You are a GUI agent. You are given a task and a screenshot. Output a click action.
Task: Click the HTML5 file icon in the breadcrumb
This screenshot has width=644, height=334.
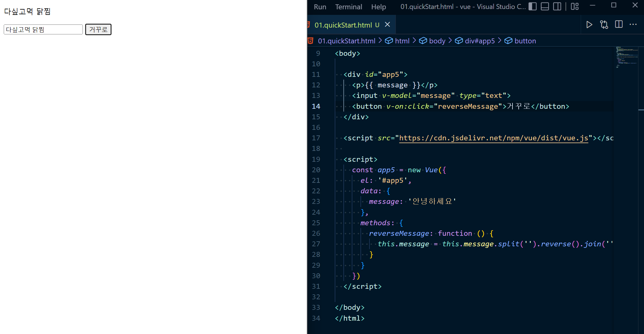tap(311, 41)
